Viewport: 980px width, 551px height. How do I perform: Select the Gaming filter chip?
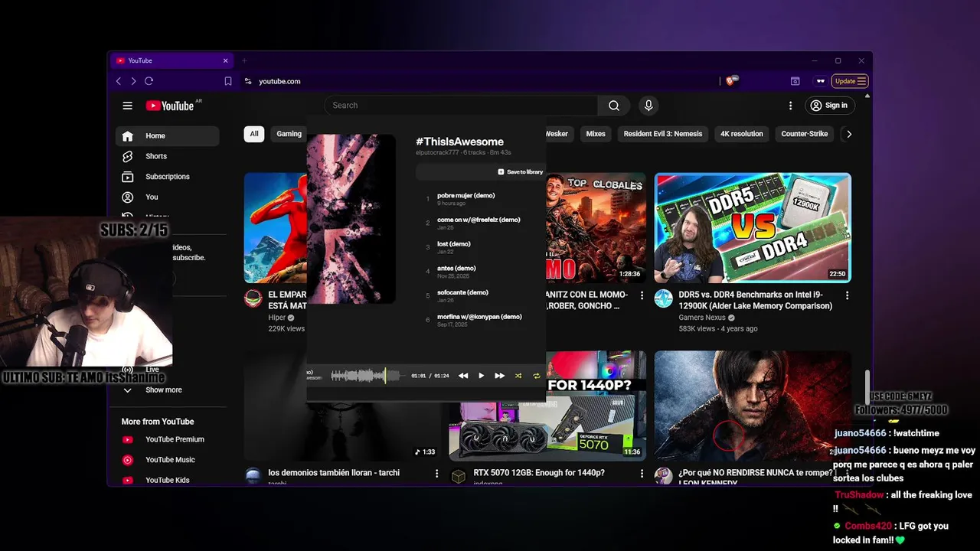(289, 134)
